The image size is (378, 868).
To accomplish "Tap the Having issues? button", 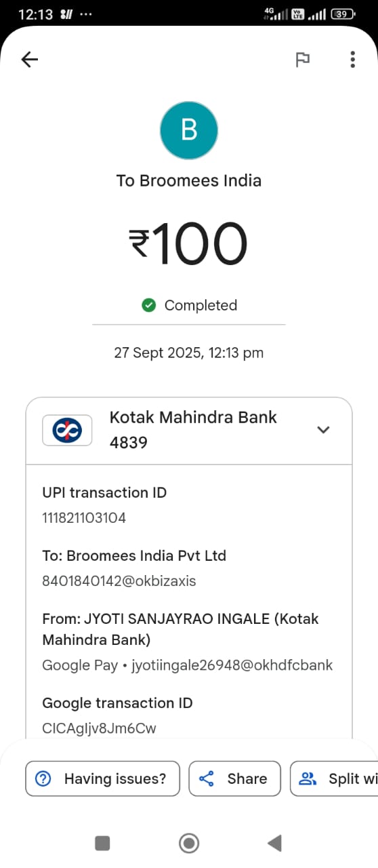I will [103, 778].
